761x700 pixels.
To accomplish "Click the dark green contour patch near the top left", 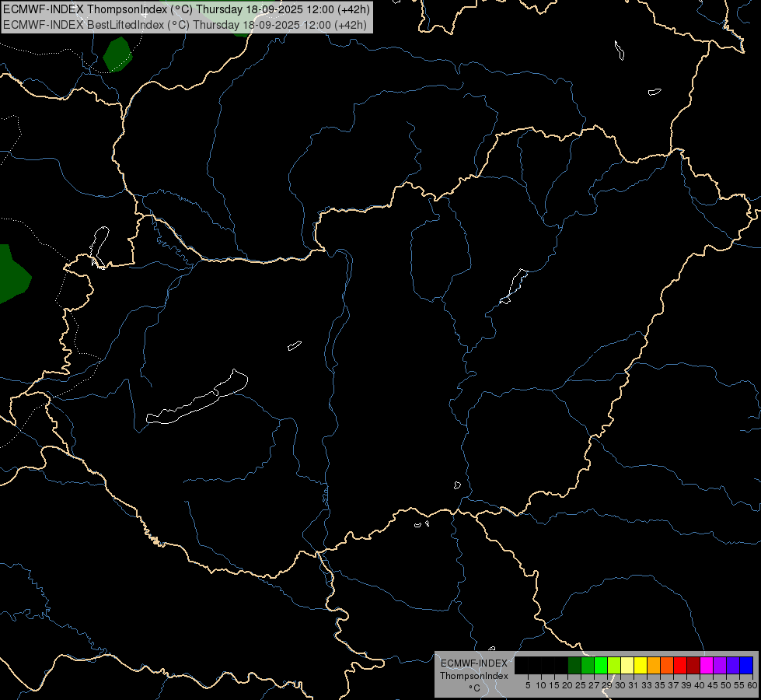I will [x=117, y=54].
